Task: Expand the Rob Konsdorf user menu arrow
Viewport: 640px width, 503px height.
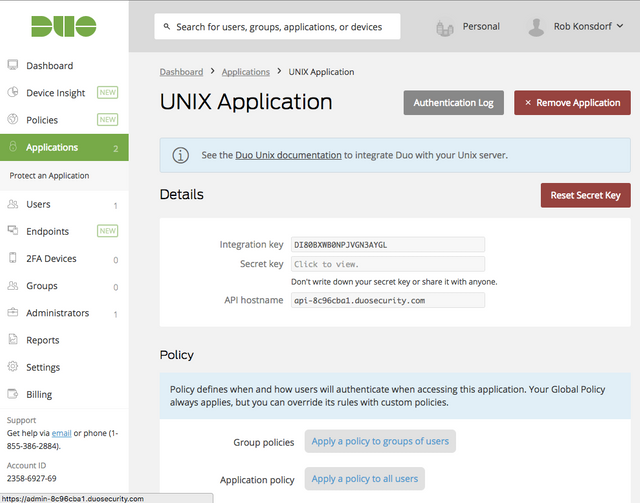Action: [x=620, y=26]
